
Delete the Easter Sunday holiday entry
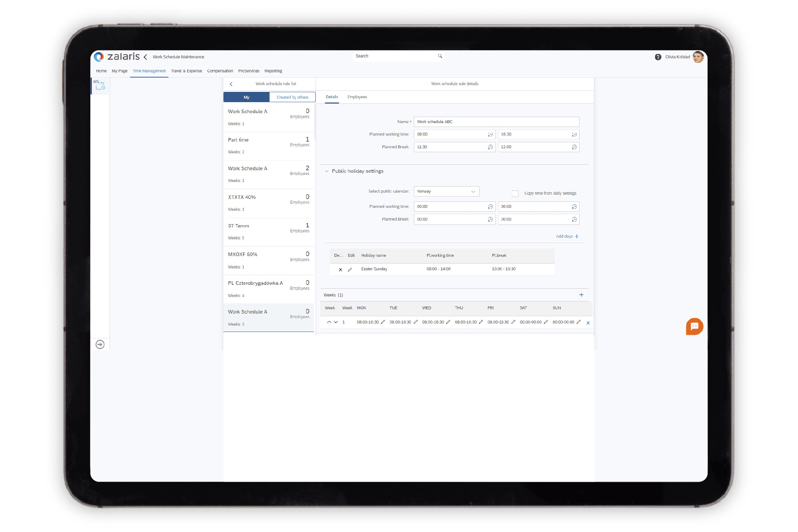pos(340,270)
